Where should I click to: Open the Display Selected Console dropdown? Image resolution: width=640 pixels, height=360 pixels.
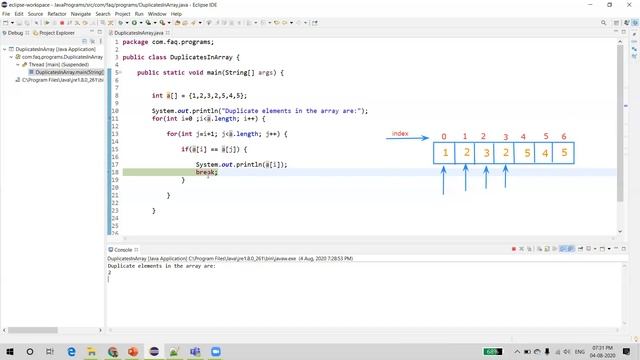click(x=595, y=249)
